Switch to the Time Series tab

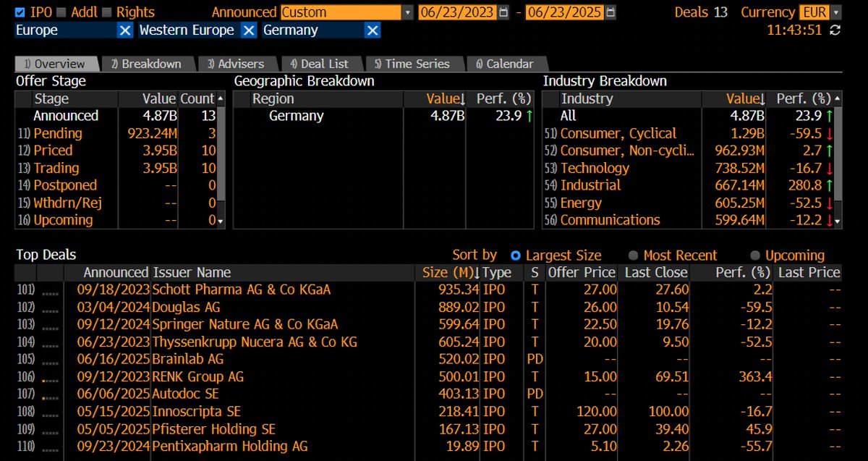[x=412, y=64]
